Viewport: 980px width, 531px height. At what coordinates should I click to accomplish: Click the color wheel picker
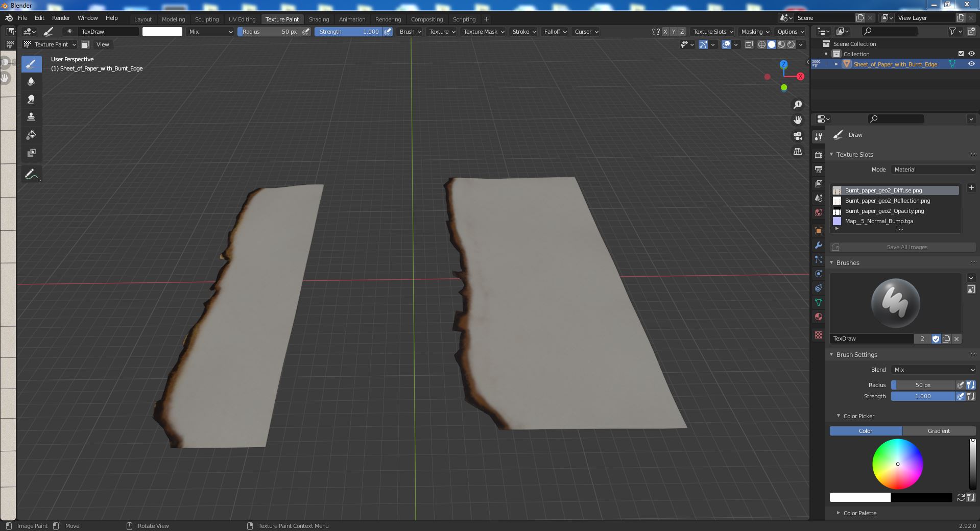point(897,464)
